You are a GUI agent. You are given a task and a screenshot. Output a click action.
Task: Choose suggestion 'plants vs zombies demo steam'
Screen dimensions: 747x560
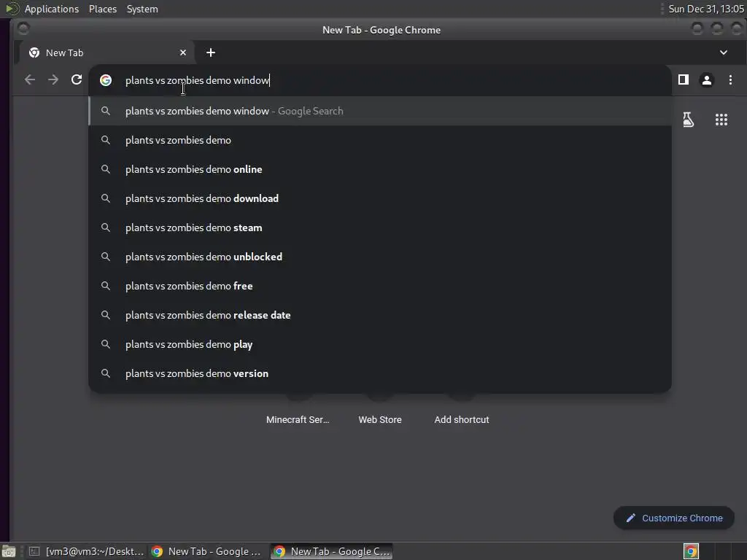point(380,227)
